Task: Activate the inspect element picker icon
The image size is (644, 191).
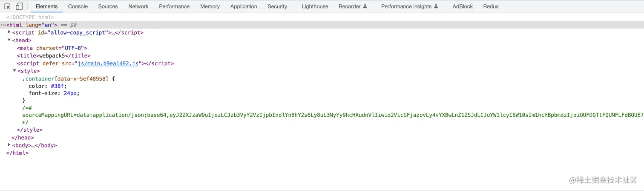Action: 7,6
